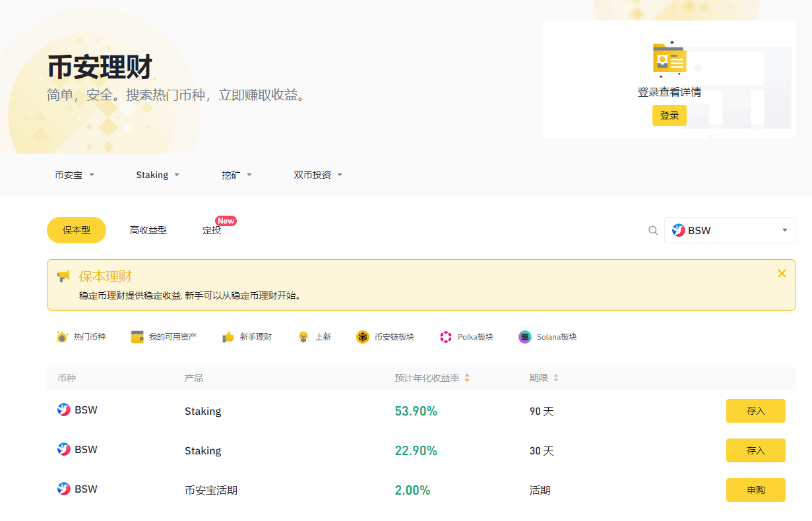Click the 上新 lightbulb icon
Image resolution: width=812 pixels, height=521 pixels.
303,337
